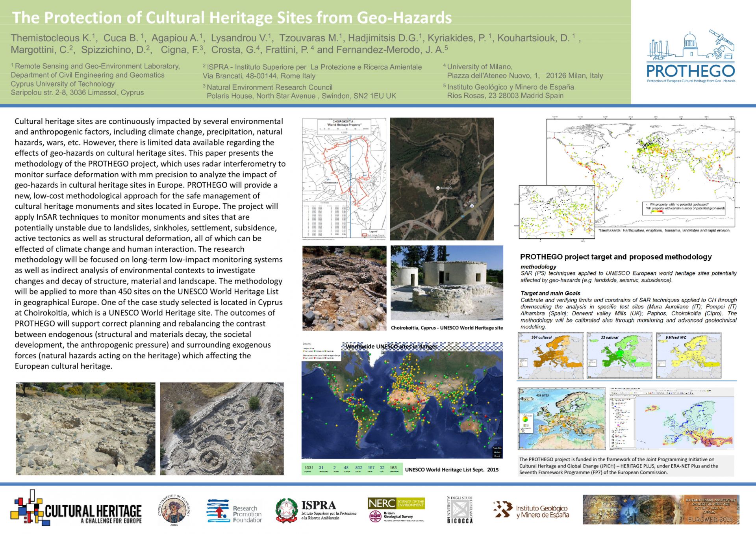
Task: Open the green 32 natural Europe map
Action: pos(619,356)
